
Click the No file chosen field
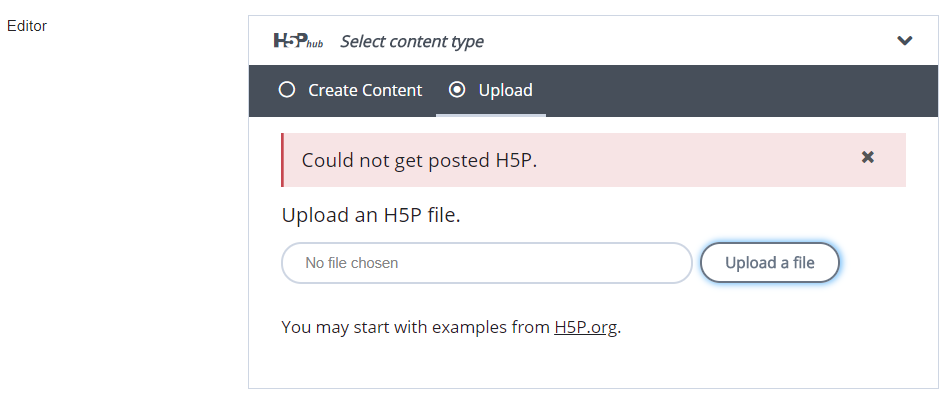(486, 263)
